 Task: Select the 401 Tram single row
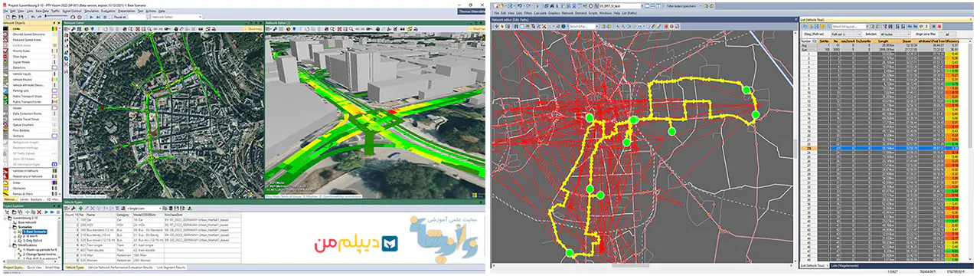coord(153,245)
